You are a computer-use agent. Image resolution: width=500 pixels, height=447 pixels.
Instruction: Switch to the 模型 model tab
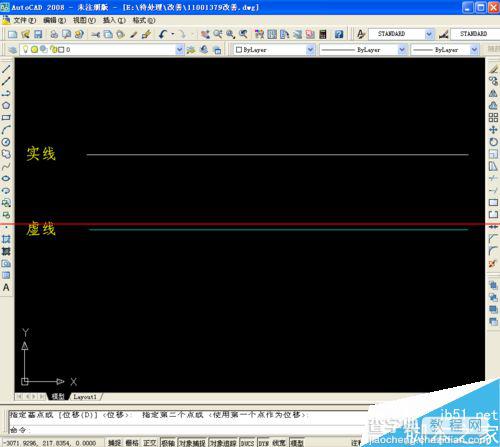[x=58, y=397]
